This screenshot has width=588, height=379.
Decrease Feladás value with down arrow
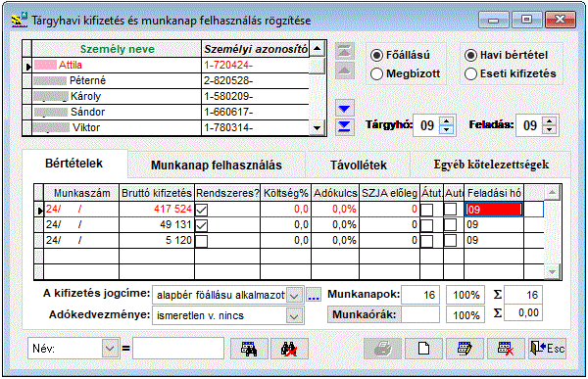coord(550,129)
